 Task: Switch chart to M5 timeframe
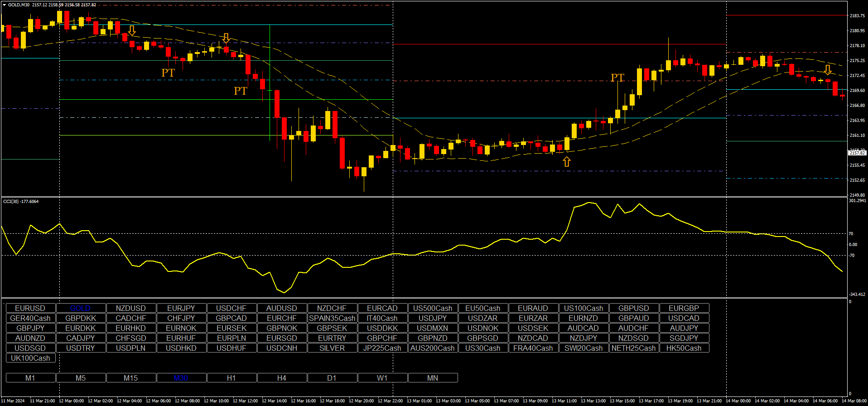point(81,378)
